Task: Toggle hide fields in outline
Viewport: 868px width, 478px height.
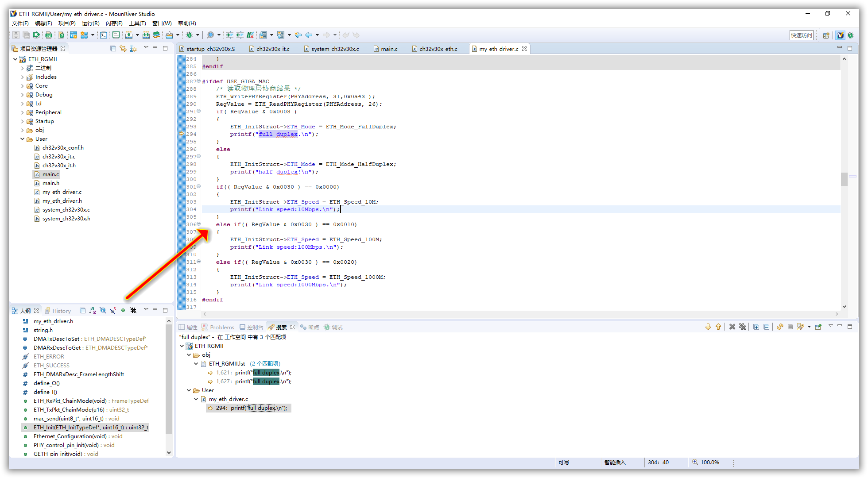Action: pos(103,311)
